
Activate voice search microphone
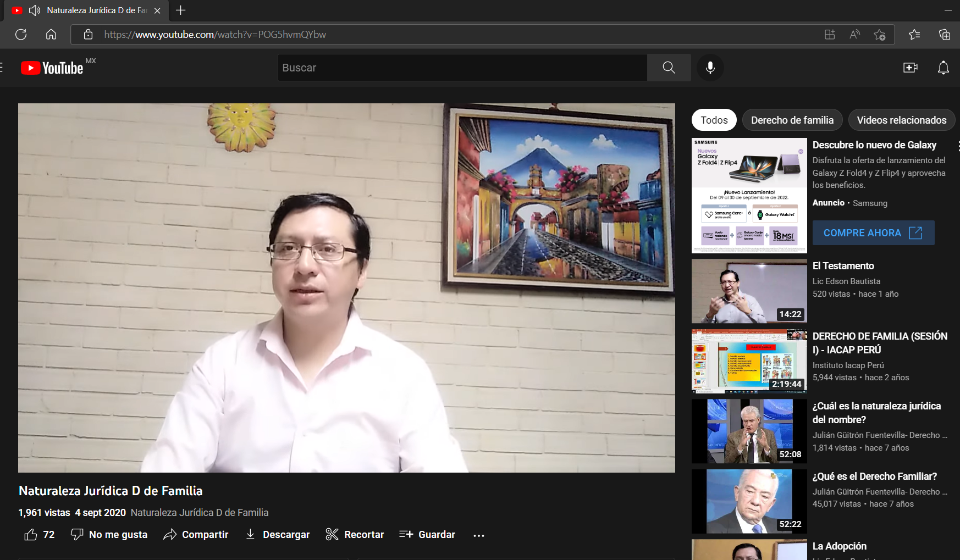coord(710,68)
